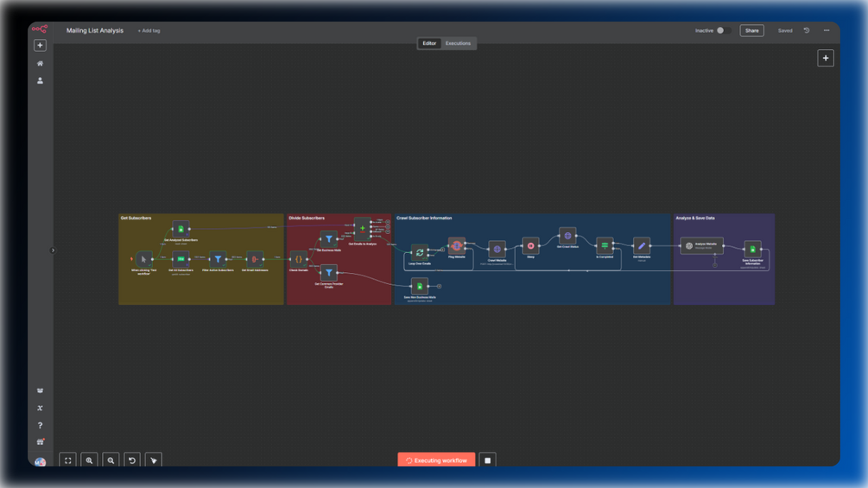Open Templates icon in the sidebar

(x=40, y=390)
